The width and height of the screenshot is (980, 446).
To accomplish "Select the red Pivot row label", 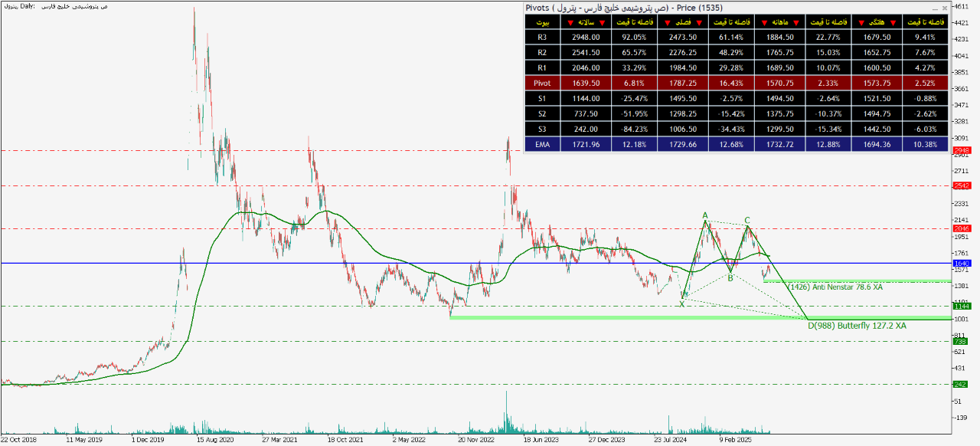I will point(542,83).
